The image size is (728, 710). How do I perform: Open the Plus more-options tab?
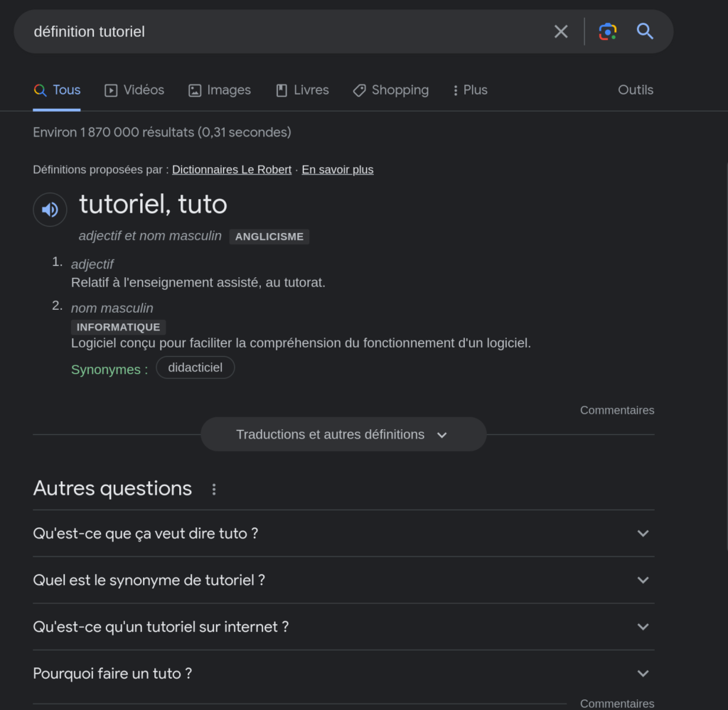(x=470, y=90)
